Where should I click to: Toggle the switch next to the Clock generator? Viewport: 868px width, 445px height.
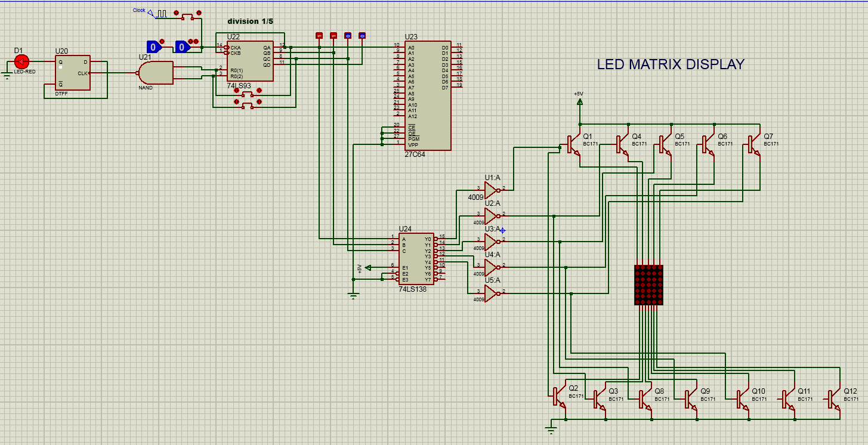pyautogui.click(x=187, y=16)
